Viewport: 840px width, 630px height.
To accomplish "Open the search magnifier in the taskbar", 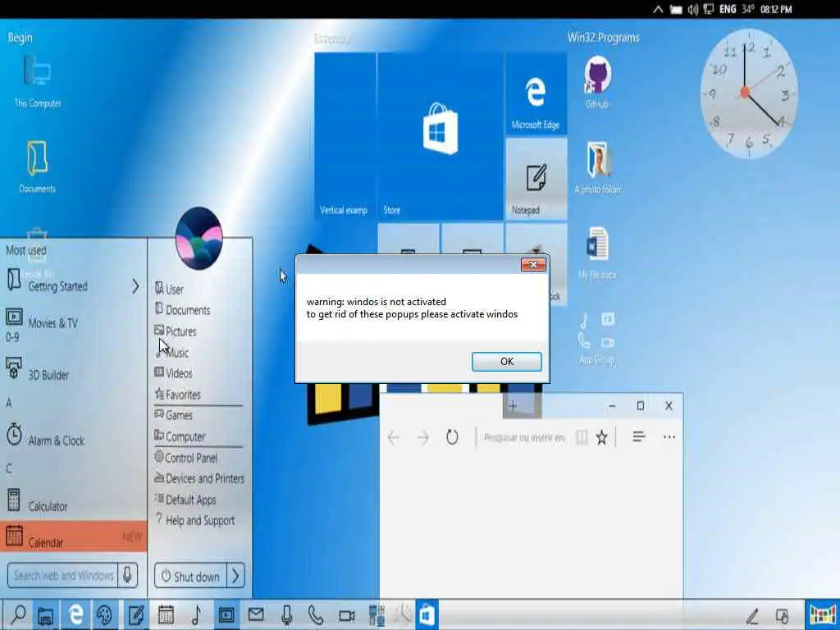I will (18, 614).
